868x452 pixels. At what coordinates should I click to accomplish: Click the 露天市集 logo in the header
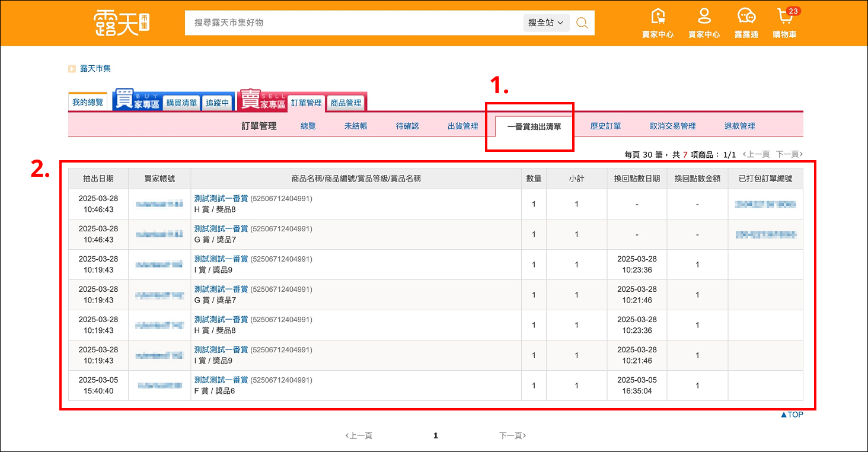click(122, 23)
